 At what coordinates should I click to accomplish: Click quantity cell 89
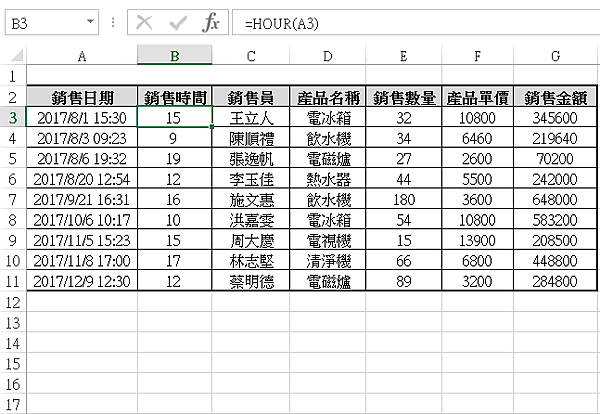pos(403,281)
